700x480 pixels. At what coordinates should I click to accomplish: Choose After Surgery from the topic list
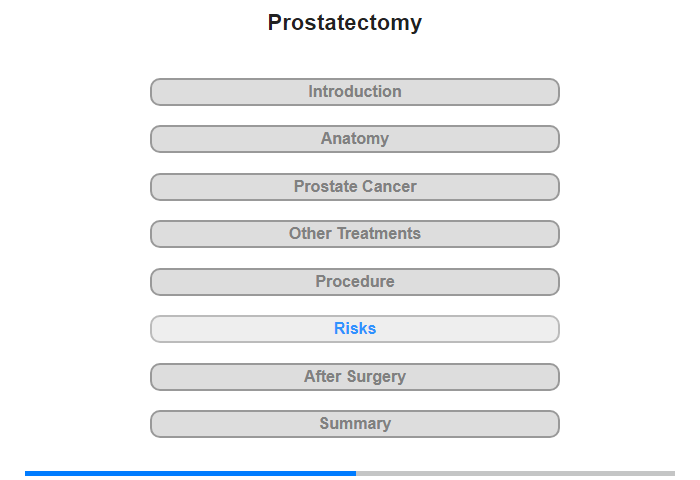tap(354, 377)
